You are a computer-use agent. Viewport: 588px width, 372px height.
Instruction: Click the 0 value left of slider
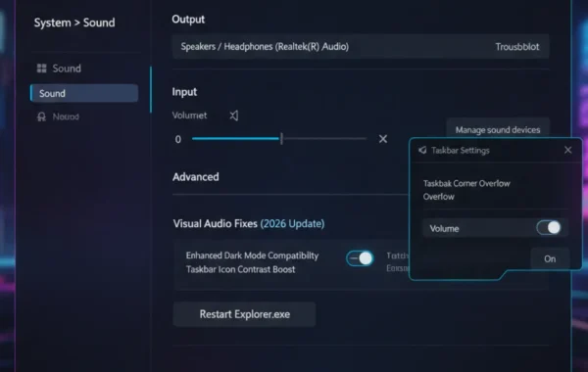coord(178,139)
